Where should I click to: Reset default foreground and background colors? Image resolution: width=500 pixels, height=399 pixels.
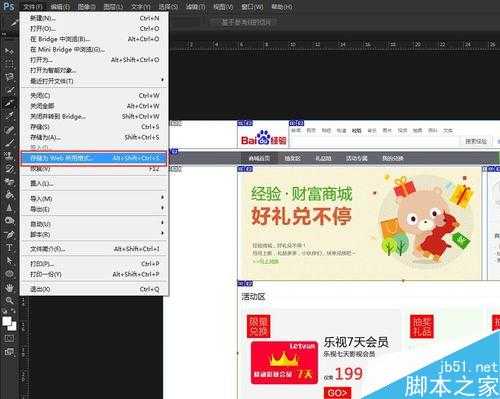pyautogui.click(x=5, y=311)
